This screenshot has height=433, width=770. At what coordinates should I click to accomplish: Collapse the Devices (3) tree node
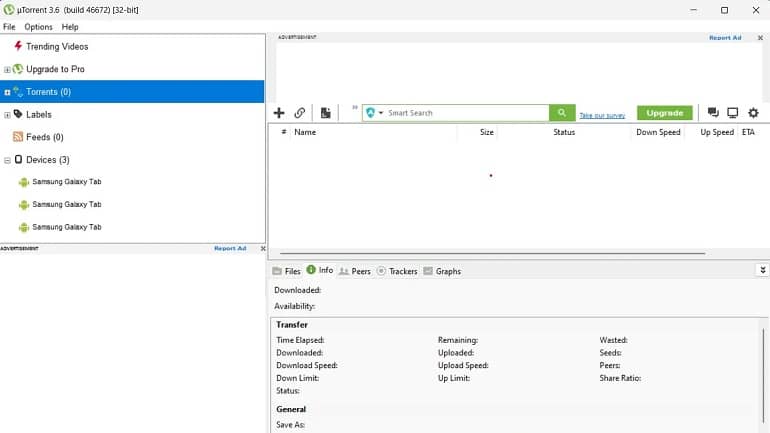[x=7, y=161]
